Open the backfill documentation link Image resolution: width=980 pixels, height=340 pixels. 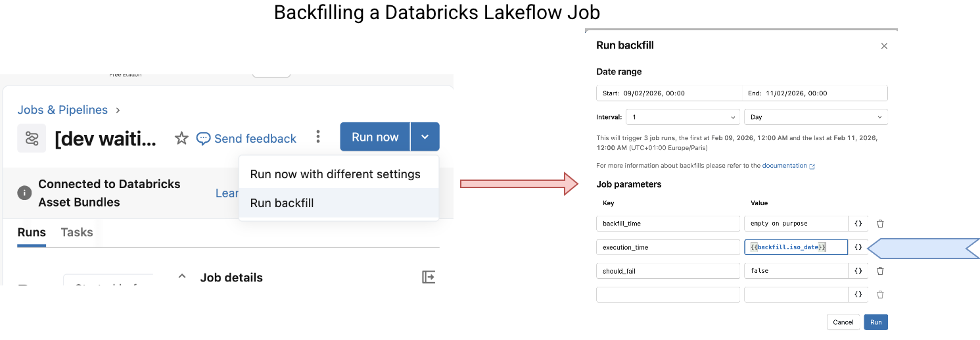click(784, 166)
